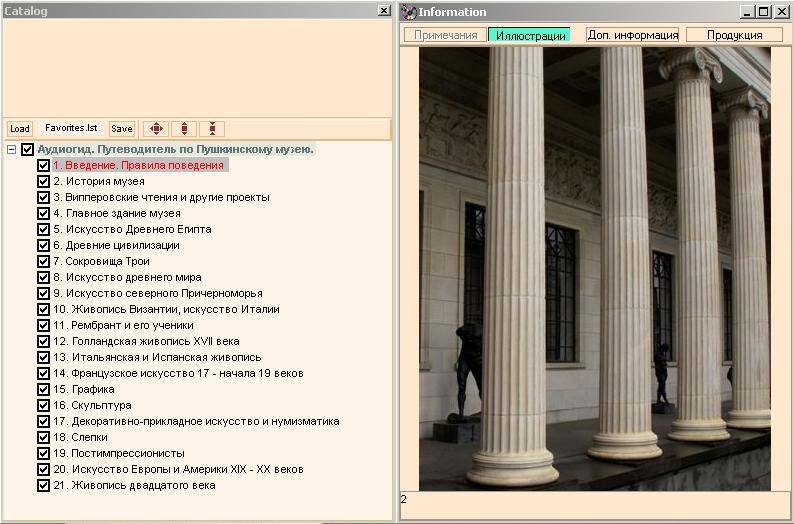Image resolution: width=794 pixels, height=524 pixels.
Task: Select '7. Сокровища Трои' entry
Action: [x=101, y=261]
